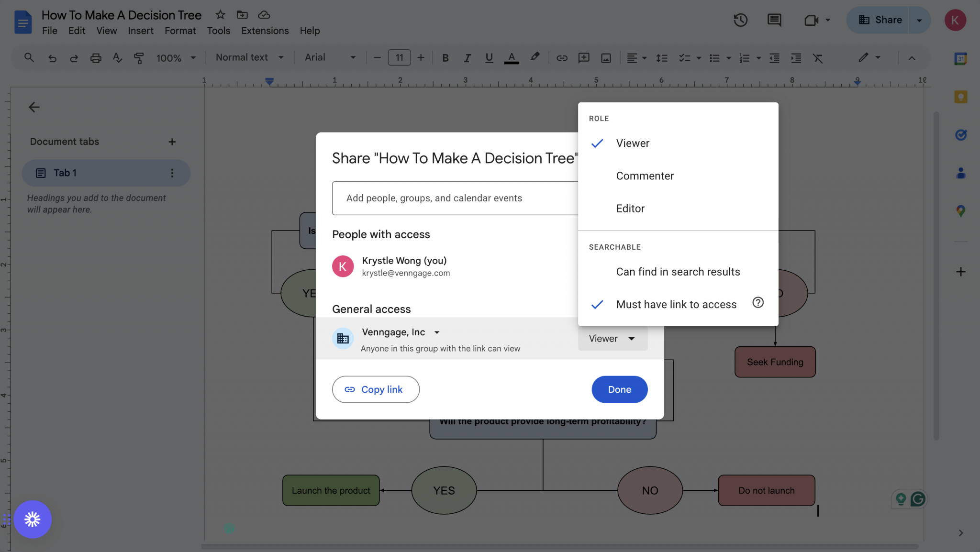
Task: Open the text color picker
Action: 511,57
